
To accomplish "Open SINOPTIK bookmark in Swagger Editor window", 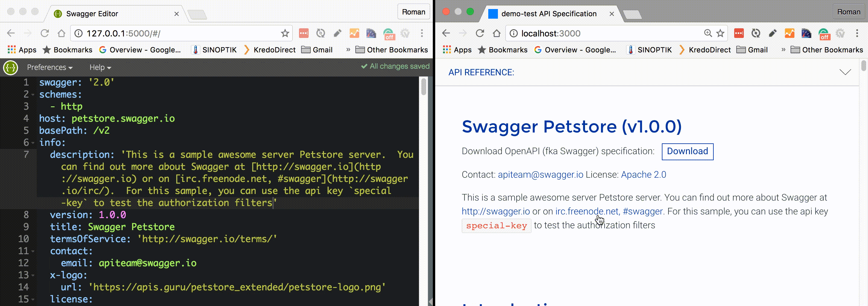I will 214,50.
